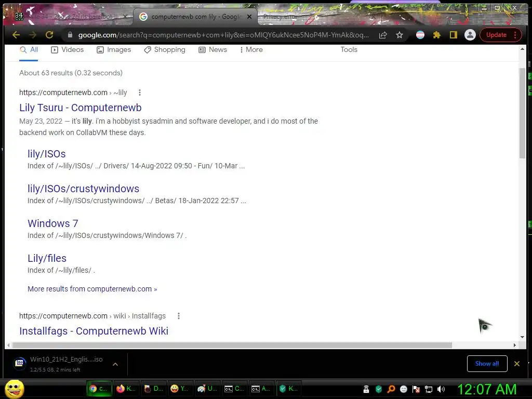Click the white round face tray icon
The width and height of the screenshot is (532, 399).
pyautogui.click(x=403, y=389)
